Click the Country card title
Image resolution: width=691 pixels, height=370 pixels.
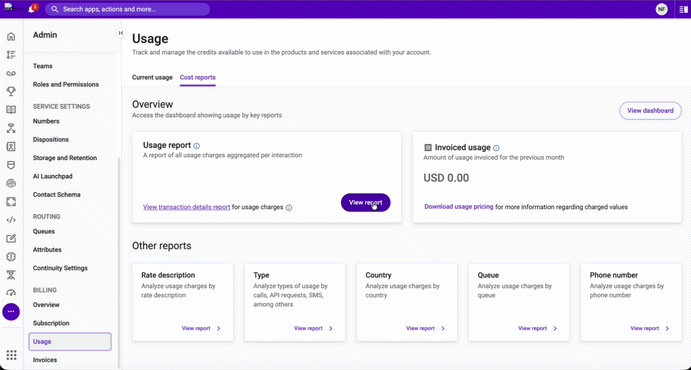[378, 275]
